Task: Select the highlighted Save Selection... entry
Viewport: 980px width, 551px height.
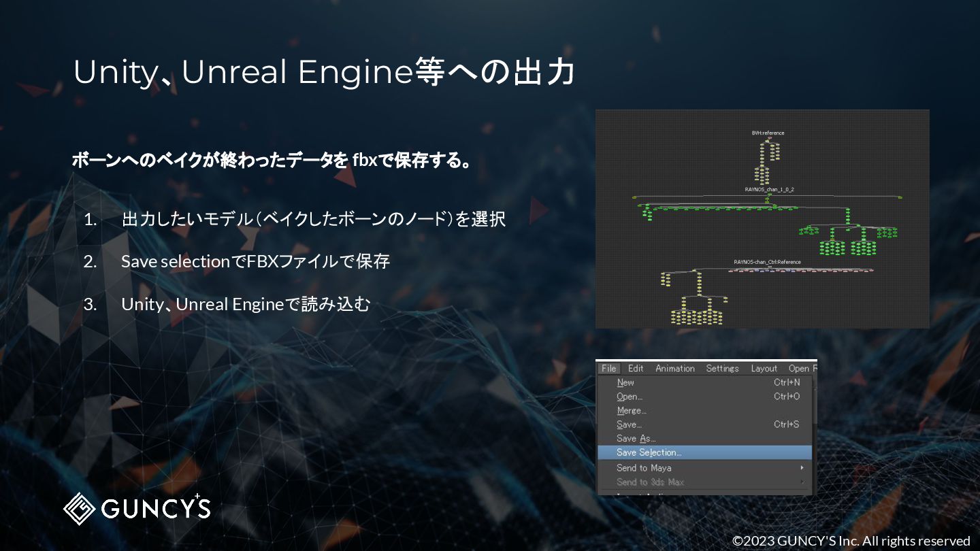Action: (x=704, y=452)
